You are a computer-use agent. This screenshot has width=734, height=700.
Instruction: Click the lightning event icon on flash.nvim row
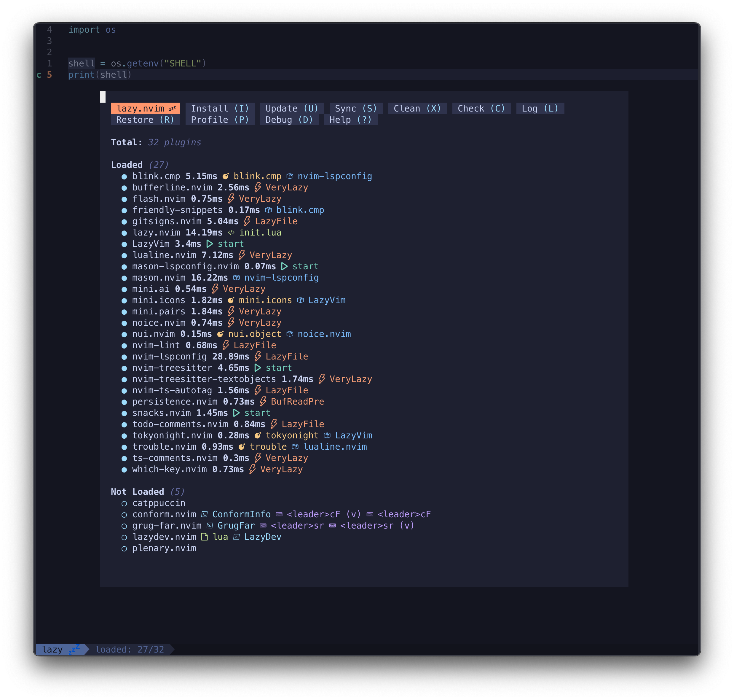point(231,198)
